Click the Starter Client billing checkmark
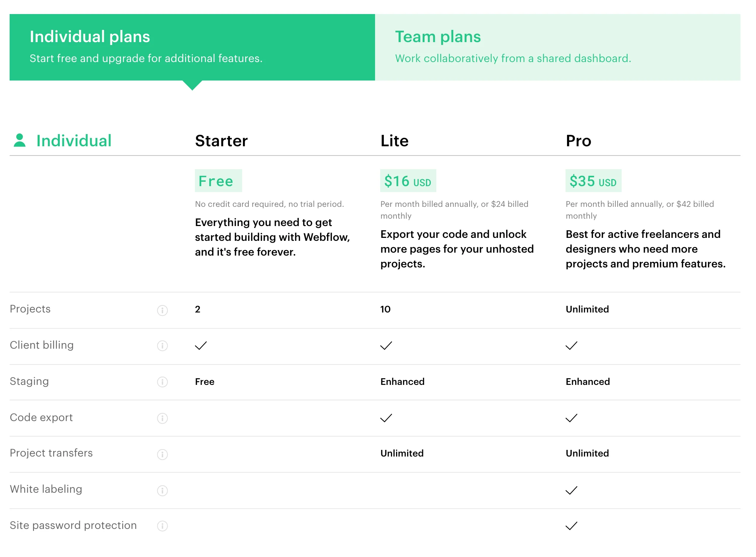 (201, 346)
